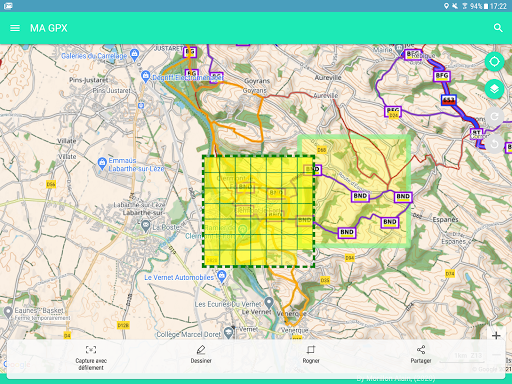Screen dimensions: 512x384
Task: Tap the grey undo arrow button
Action: click(494, 144)
